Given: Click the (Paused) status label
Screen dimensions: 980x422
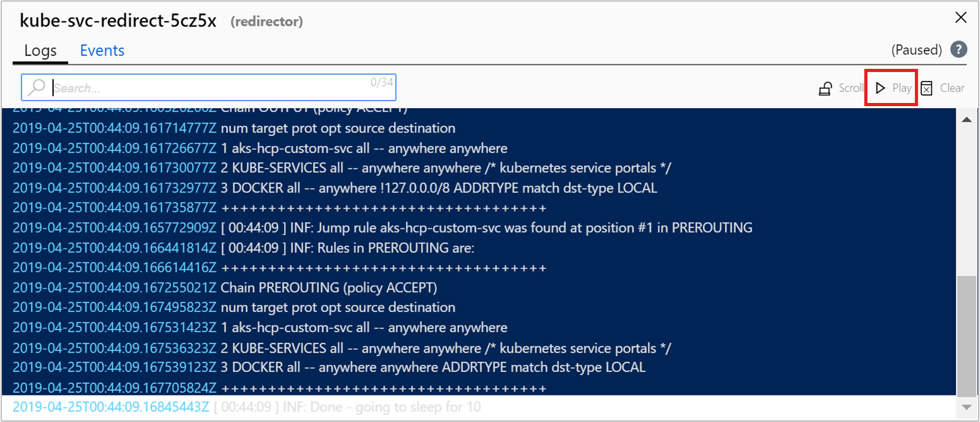Looking at the screenshot, I should [916, 50].
